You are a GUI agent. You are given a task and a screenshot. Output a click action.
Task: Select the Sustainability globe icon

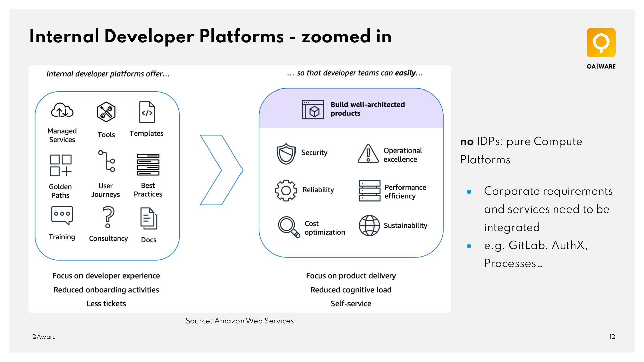tap(369, 226)
